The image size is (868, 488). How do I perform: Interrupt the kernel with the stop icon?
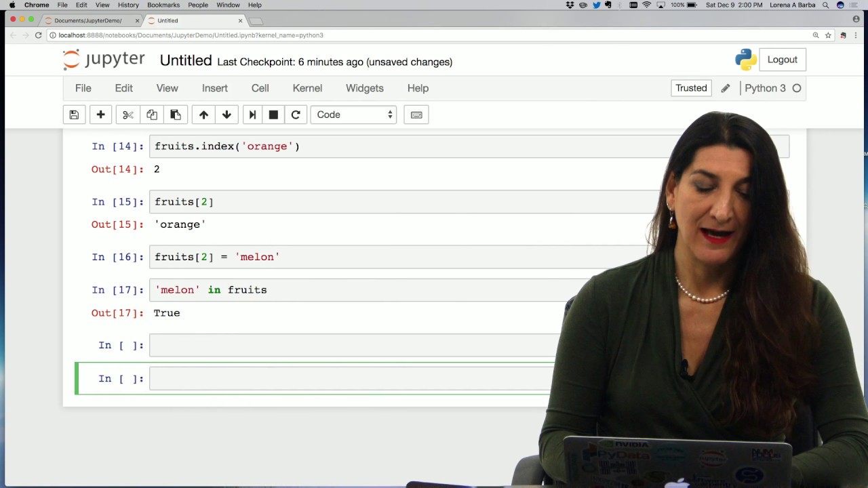pos(273,115)
